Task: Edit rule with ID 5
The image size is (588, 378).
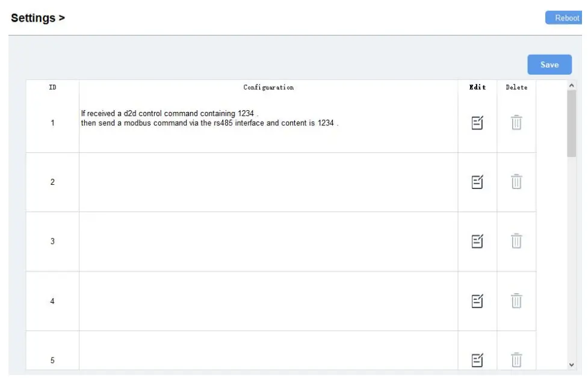Action: coord(477,360)
